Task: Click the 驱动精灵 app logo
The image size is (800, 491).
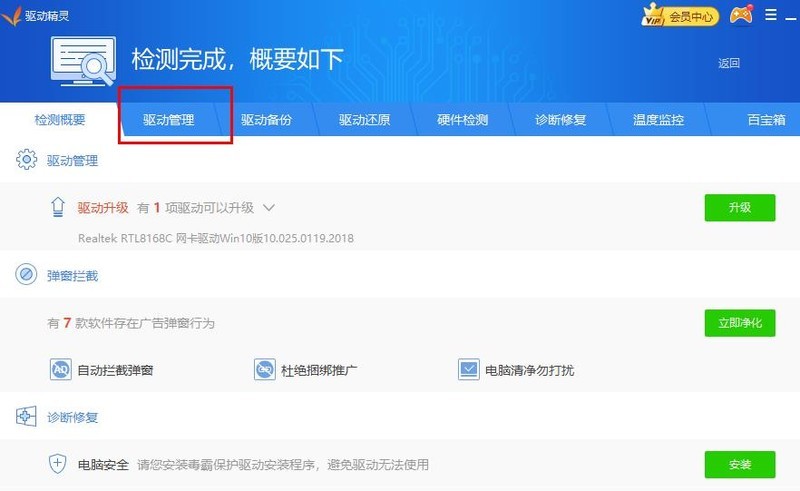Action: 13,15
